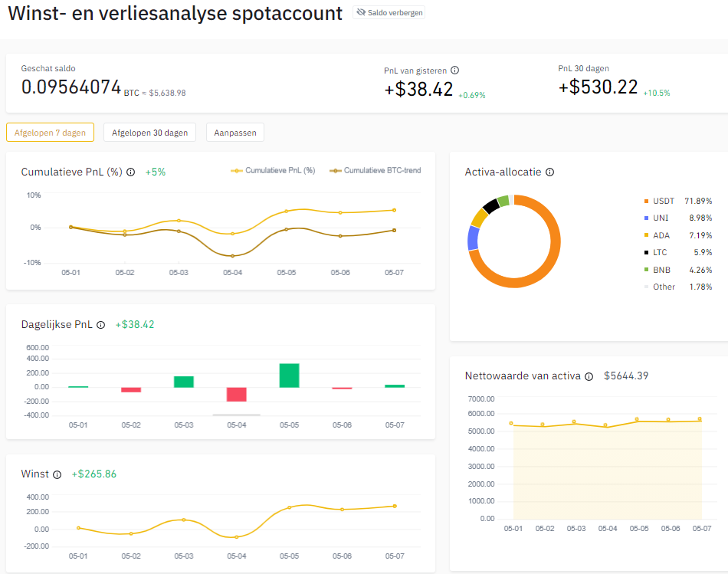Click the 05-01 point on Nettowaarde chart

coord(511,423)
